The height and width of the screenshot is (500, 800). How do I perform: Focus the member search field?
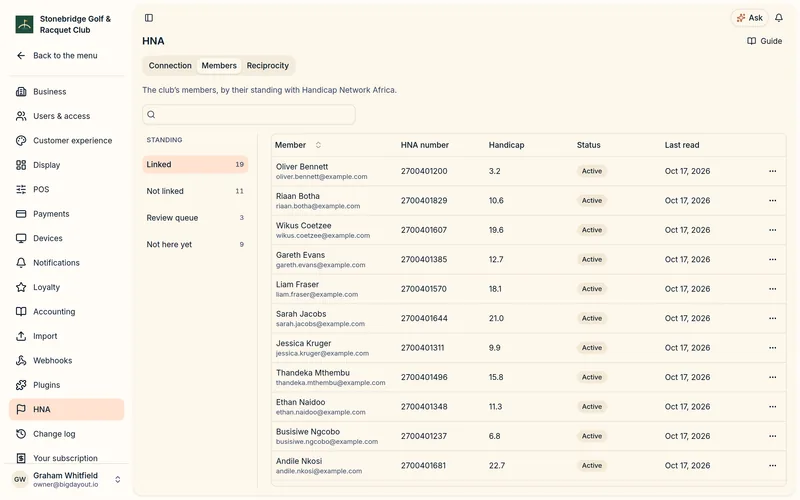click(x=249, y=115)
